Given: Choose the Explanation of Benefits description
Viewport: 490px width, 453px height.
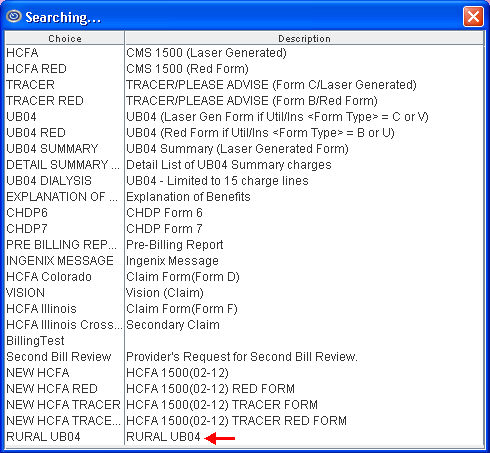Looking at the screenshot, I should (188, 197).
